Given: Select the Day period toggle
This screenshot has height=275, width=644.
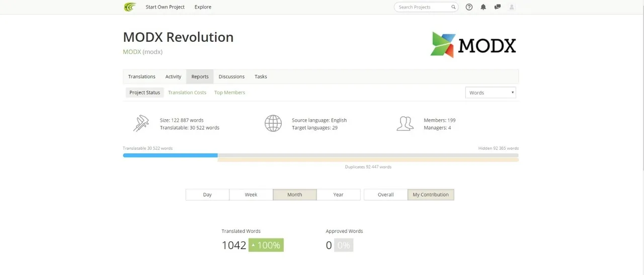Looking at the screenshot, I should click(x=207, y=195).
